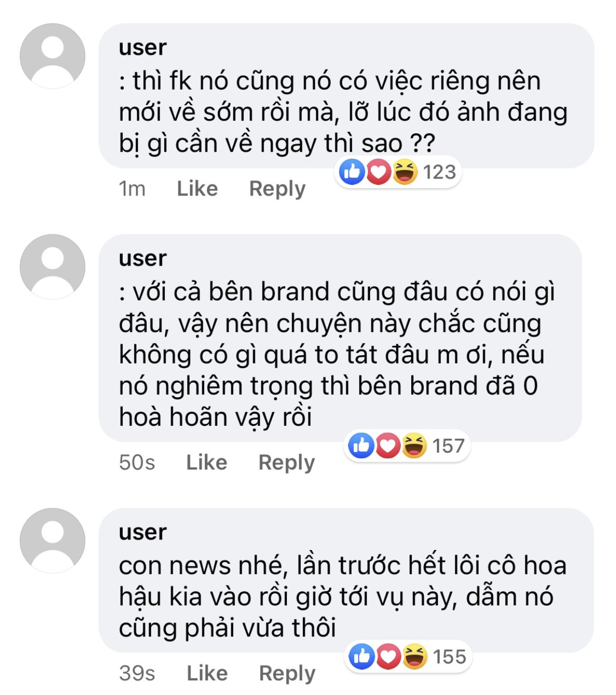Click the laughing reaction icon beside 155

[x=414, y=657]
